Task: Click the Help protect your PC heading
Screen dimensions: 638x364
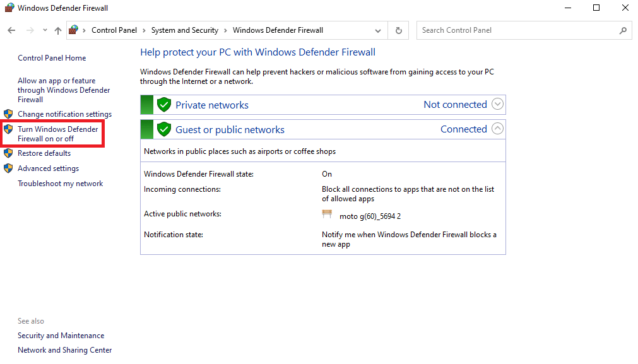Action: click(257, 52)
